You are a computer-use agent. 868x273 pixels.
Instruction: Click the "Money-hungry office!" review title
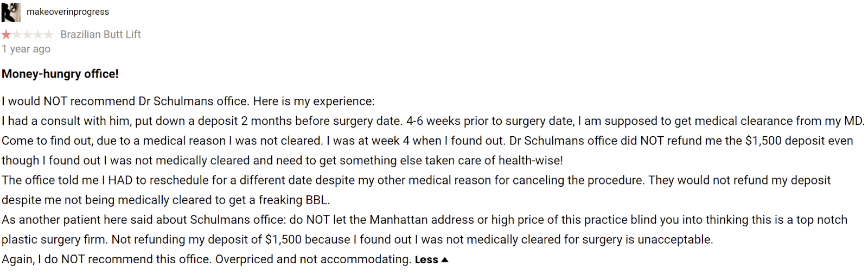click(60, 74)
